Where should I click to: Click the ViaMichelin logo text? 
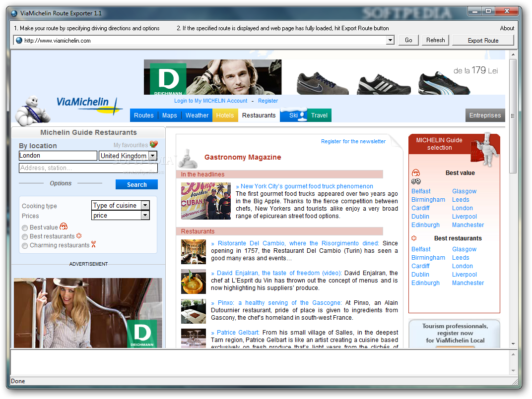[89, 105]
